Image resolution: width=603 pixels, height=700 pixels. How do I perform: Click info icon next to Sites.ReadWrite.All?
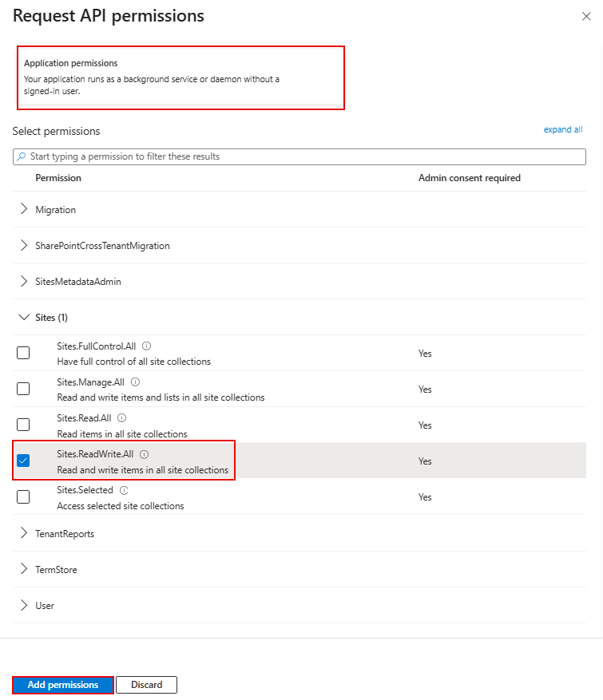(x=145, y=454)
